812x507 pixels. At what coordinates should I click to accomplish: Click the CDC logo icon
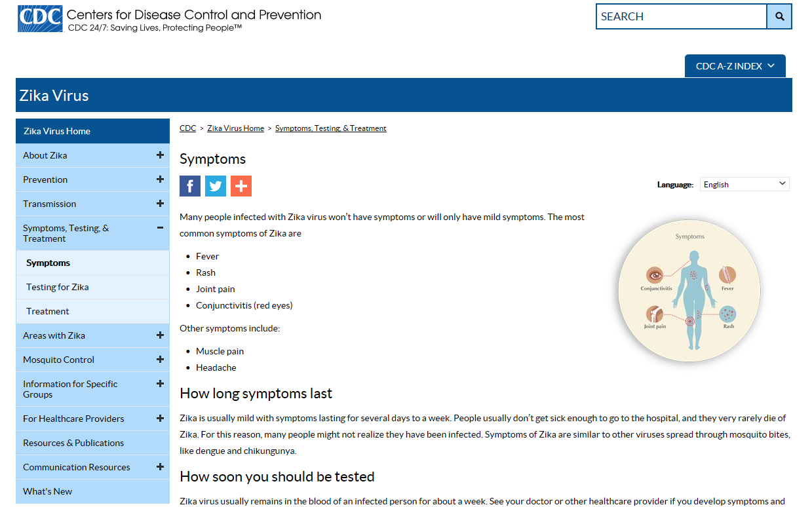40,18
